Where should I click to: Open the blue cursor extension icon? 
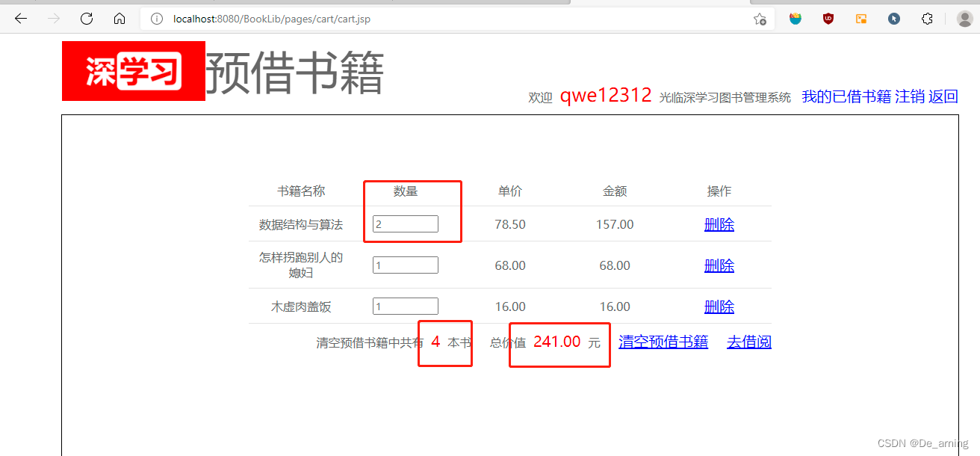pos(894,19)
